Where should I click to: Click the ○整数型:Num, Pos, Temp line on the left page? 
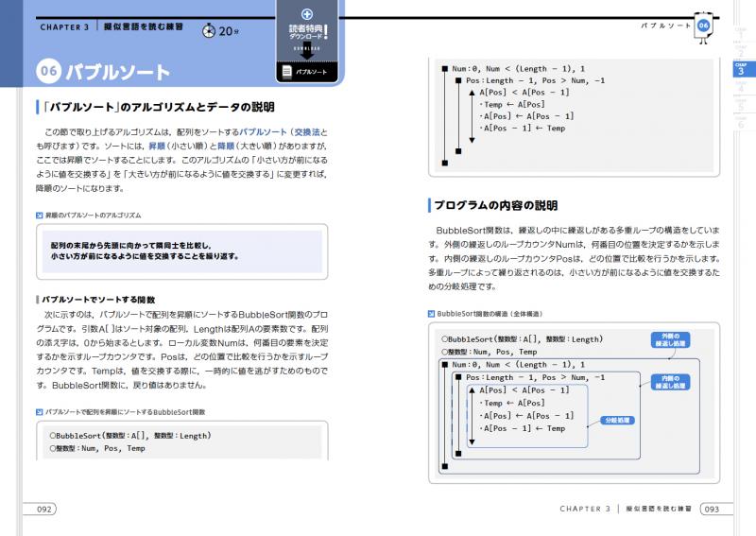pos(97,448)
